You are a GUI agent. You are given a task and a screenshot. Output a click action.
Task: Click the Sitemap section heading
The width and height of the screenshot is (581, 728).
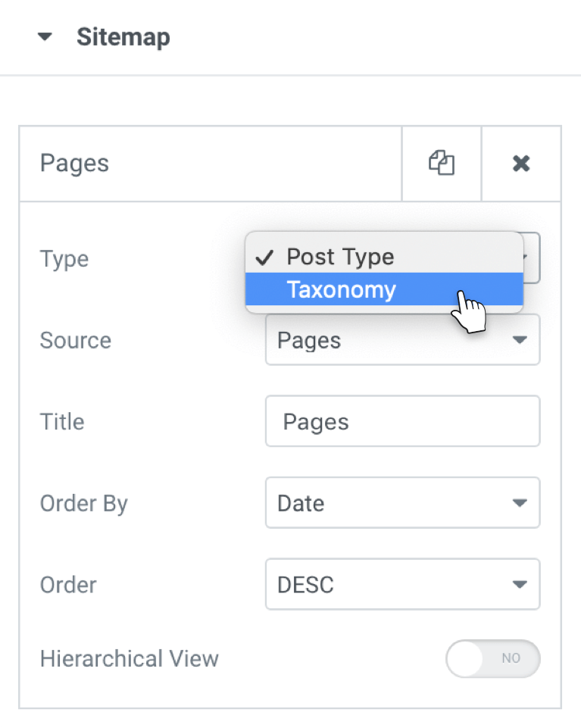point(123,37)
